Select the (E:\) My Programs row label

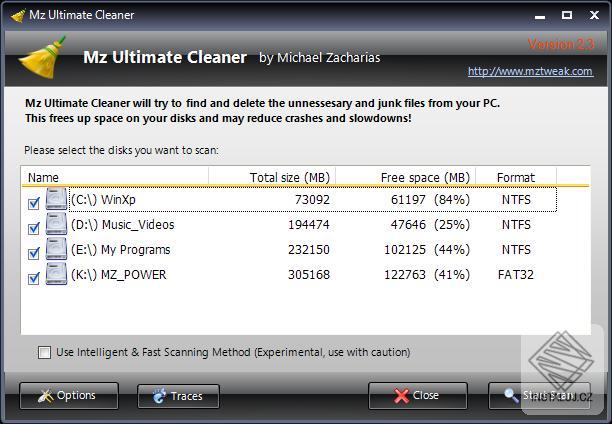[121, 249]
